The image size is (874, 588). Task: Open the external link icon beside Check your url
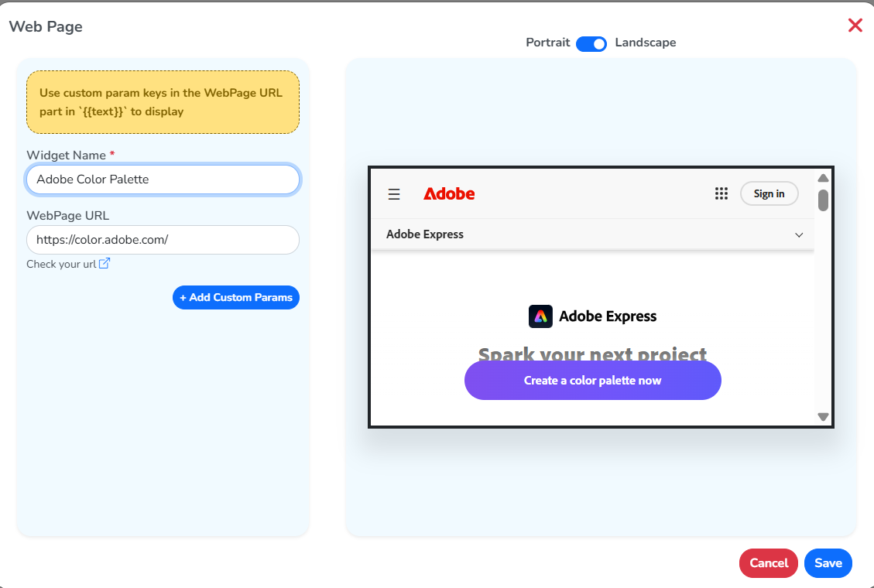tap(105, 263)
